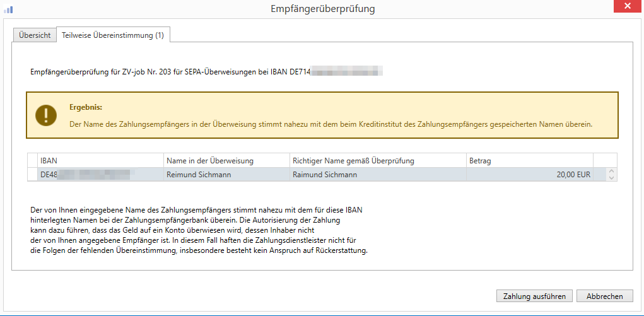
Task: Click the table scroll down arrow
Action: pos(610,178)
